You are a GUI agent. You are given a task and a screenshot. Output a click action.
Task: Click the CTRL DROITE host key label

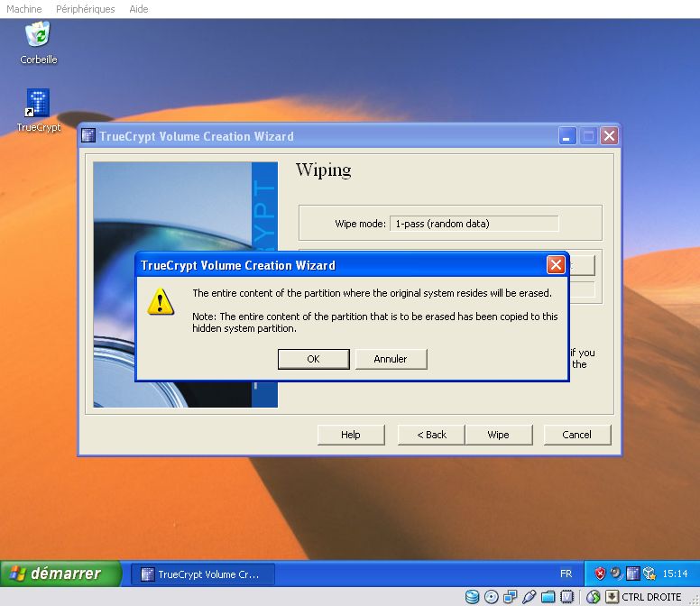pyautogui.click(x=651, y=597)
